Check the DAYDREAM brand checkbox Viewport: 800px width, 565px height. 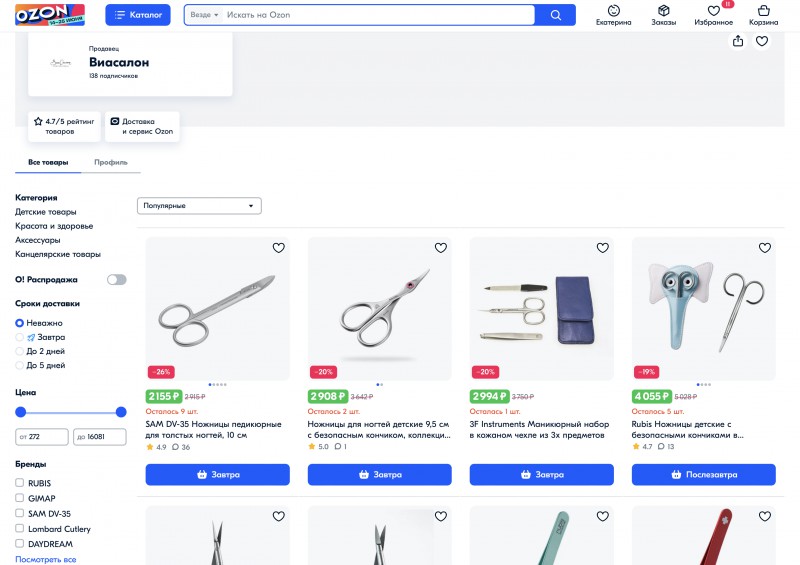[19, 543]
